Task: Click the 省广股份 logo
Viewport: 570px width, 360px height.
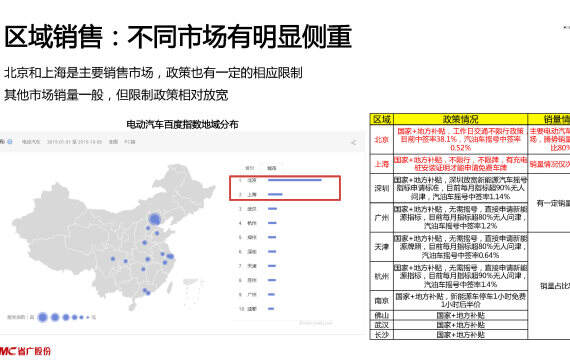Action: [x=25, y=351]
